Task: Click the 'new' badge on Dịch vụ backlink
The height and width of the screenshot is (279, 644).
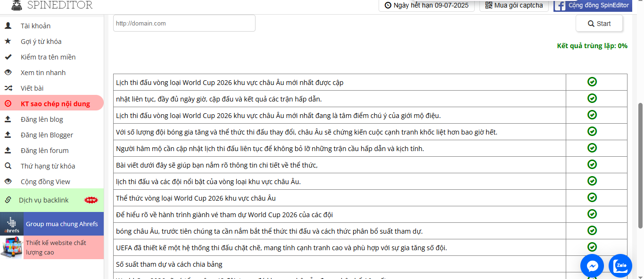Action: [x=91, y=200]
